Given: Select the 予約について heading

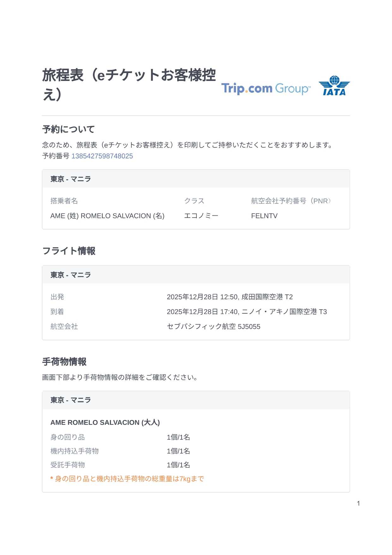Looking at the screenshot, I should [69, 129].
